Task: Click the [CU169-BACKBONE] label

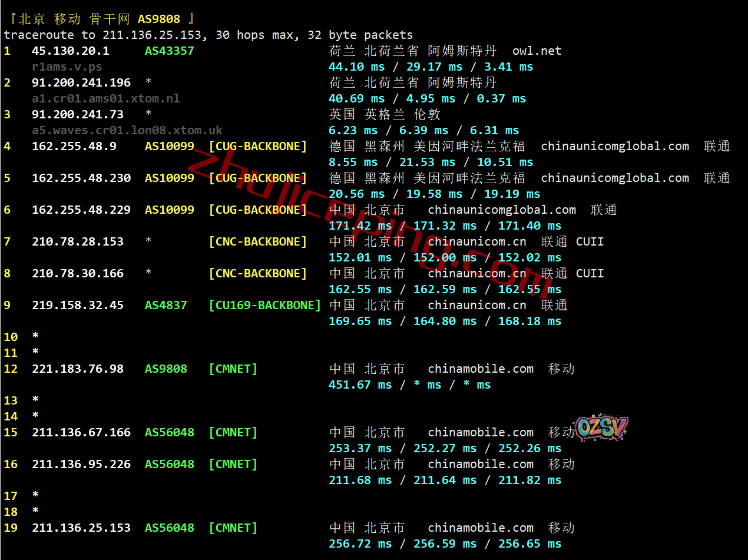Action: [264, 306]
